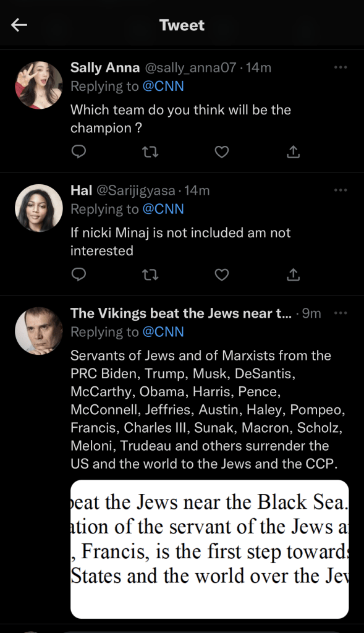
Task: Select Sally Anna's username
Action: (104, 68)
